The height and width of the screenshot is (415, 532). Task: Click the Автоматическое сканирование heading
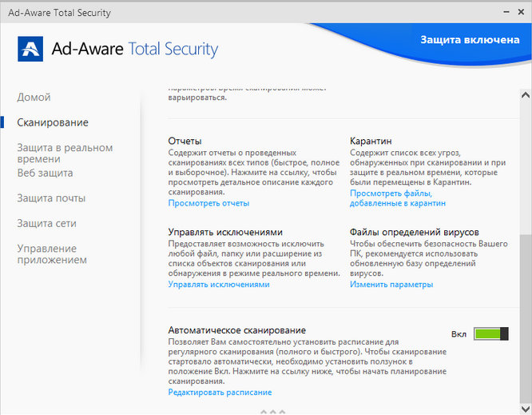[x=236, y=330]
